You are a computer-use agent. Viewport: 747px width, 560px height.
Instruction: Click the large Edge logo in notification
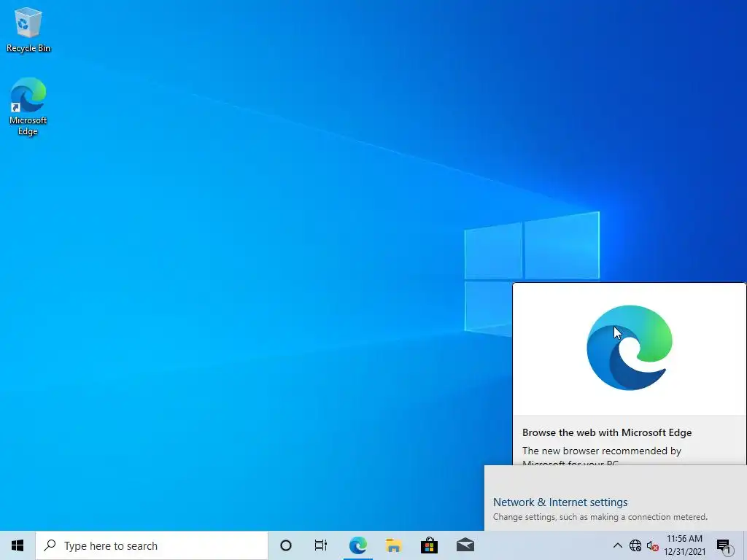[x=630, y=348]
